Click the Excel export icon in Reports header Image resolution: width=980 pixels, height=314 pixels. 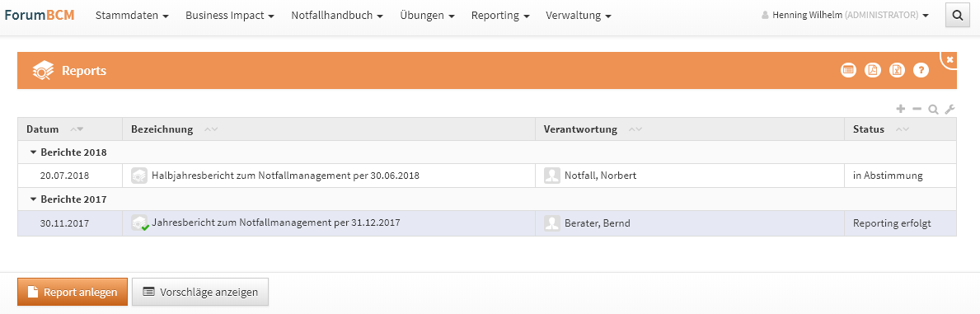pyautogui.click(x=897, y=70)
